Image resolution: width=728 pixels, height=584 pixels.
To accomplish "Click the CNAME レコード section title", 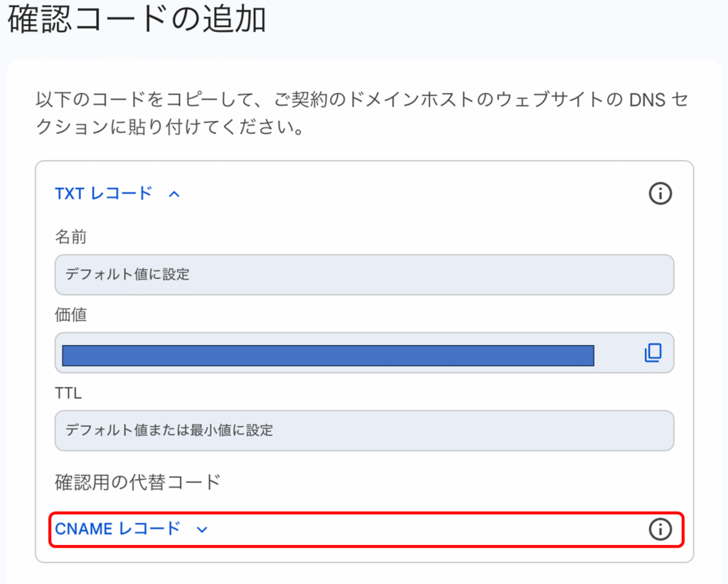I will click(117, 529).
